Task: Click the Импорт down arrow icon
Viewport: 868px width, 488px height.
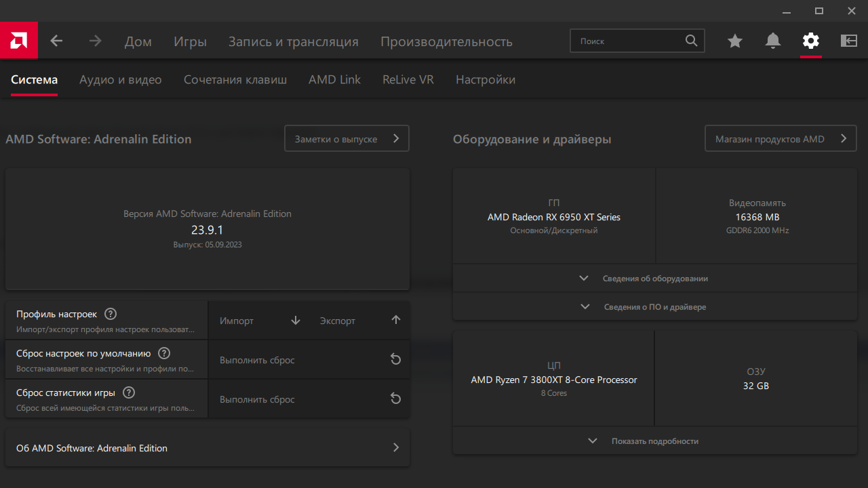Action: pos(296,321)
